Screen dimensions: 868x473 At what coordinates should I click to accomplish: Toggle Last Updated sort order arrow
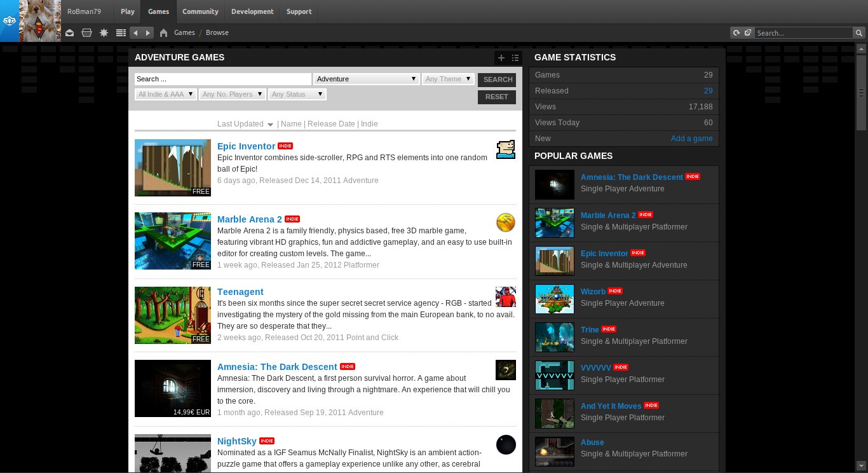(270, 125)
